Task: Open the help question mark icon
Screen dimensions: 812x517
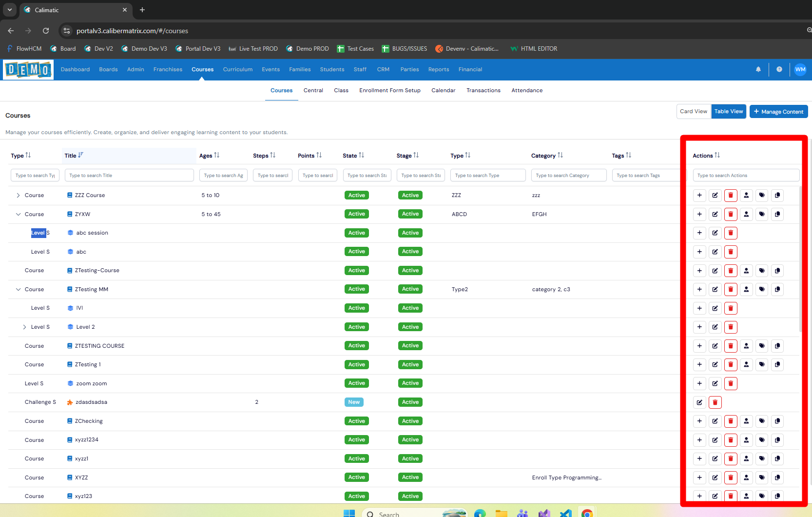Action: (779, 69)
